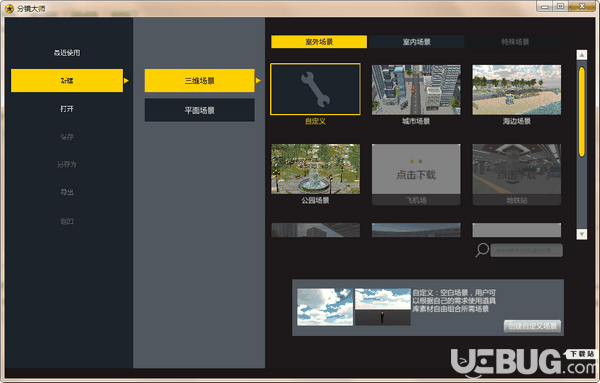Click the magnifier search icon
The image size is (600, 383).
click(x=482, y=250)
